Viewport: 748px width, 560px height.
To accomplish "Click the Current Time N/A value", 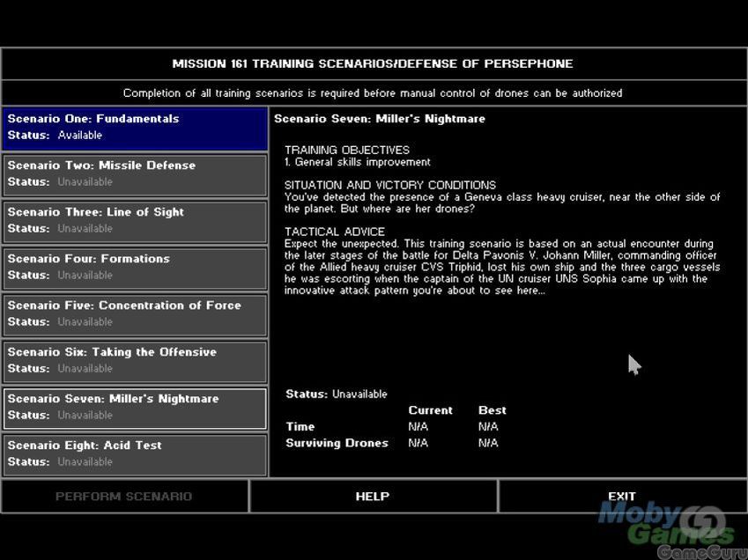I will [x=418, y=426].
